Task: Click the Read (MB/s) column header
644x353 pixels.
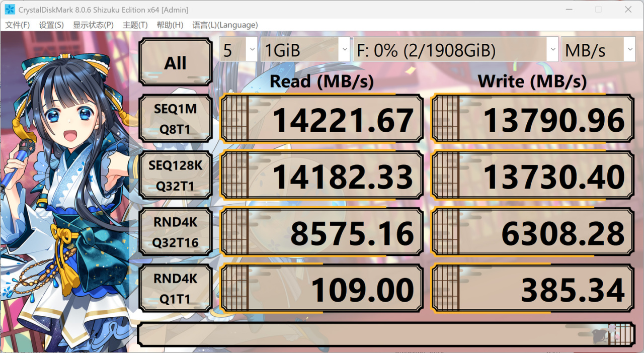Action: tap(321, 80)
